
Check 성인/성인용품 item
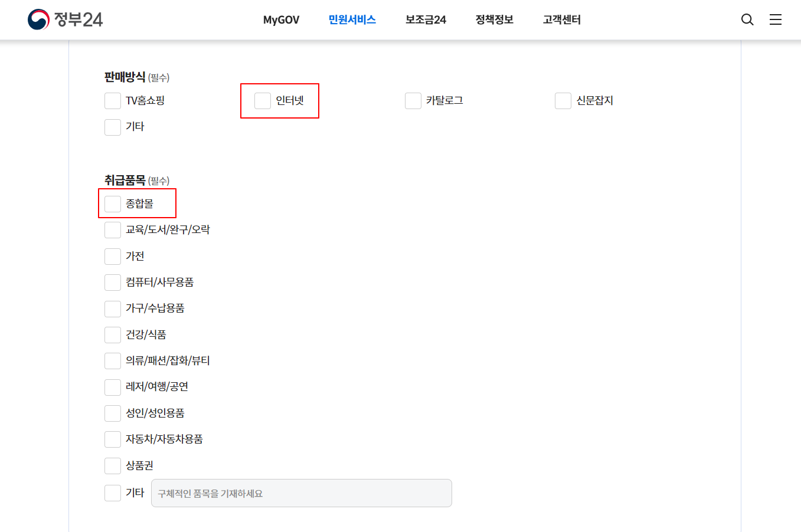click(x=113, y=413)
